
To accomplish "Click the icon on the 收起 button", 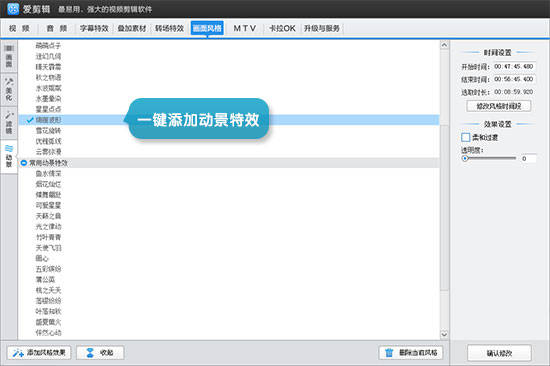I will point(90,353).
